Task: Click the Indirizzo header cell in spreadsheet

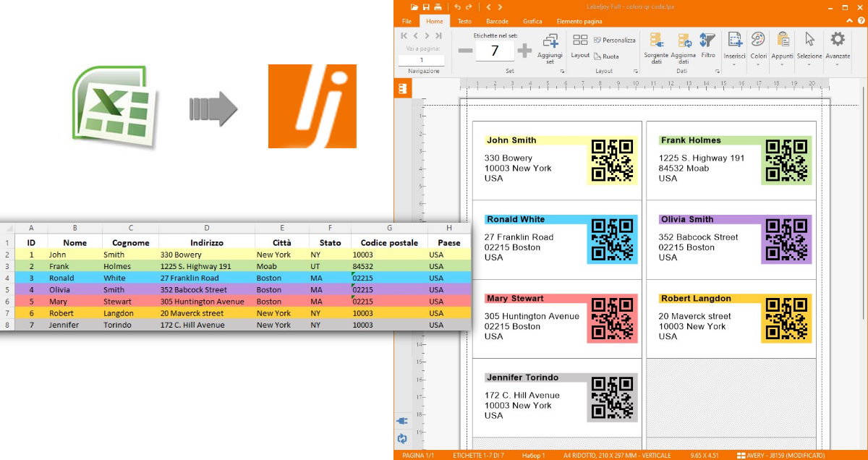Action: point(207,243)
